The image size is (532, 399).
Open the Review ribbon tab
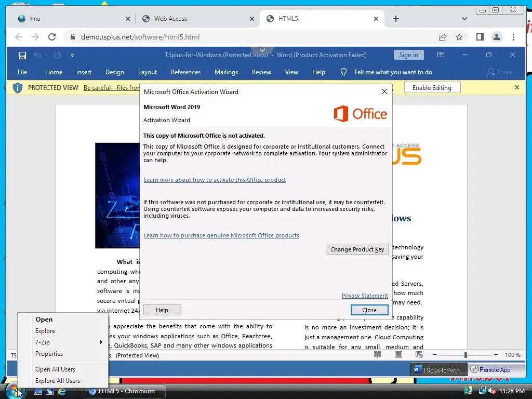pos(261,72)
